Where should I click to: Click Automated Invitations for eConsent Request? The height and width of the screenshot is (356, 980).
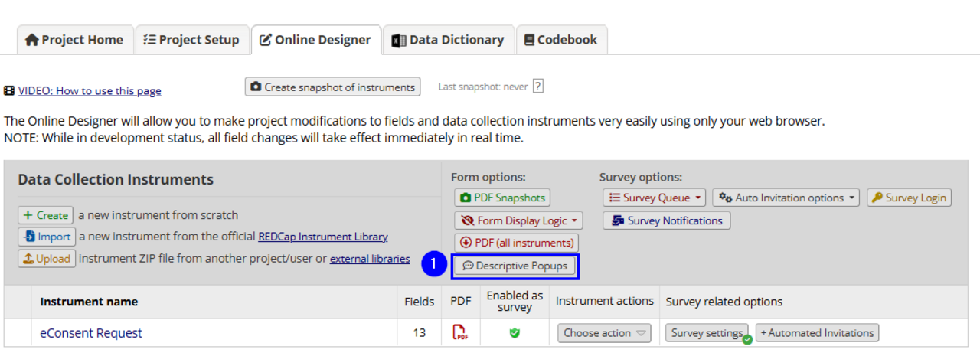817,333
